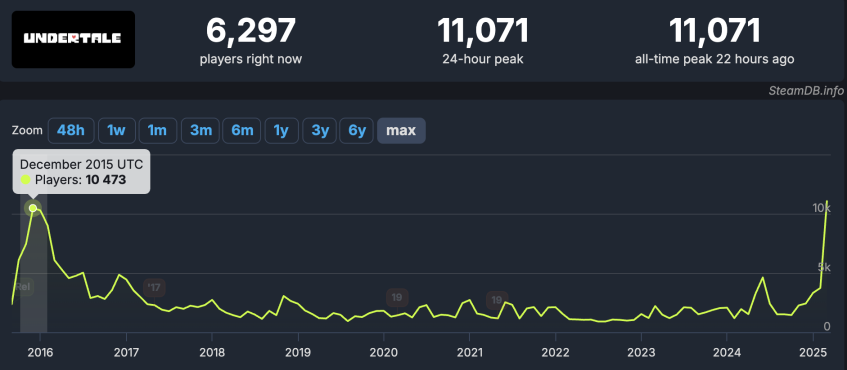Click the 19 marker near 2021

496,300
